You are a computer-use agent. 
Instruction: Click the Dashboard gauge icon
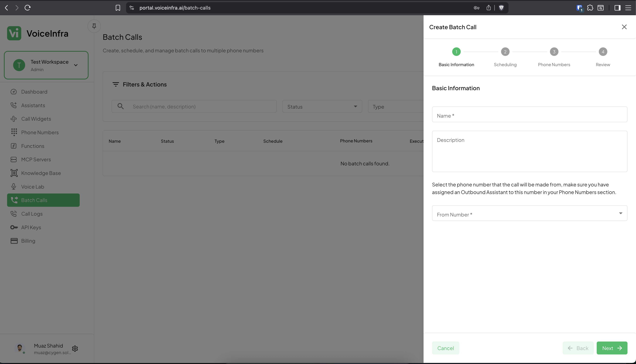pyautogui.click(x=14, y=92)
